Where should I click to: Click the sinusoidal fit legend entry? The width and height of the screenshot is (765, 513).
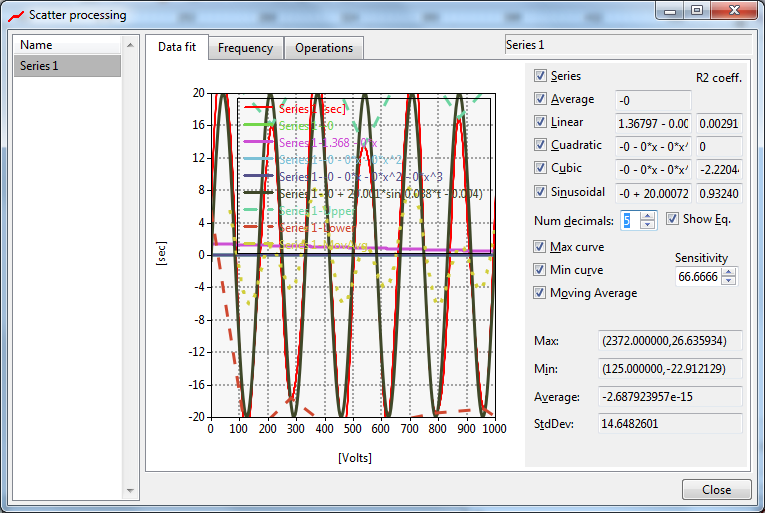363,194
